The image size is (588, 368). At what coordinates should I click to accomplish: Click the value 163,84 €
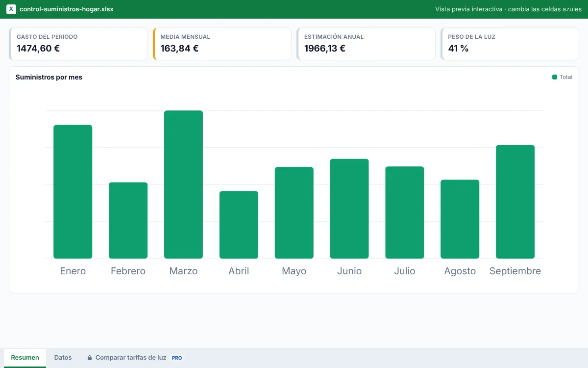(179, 49)
